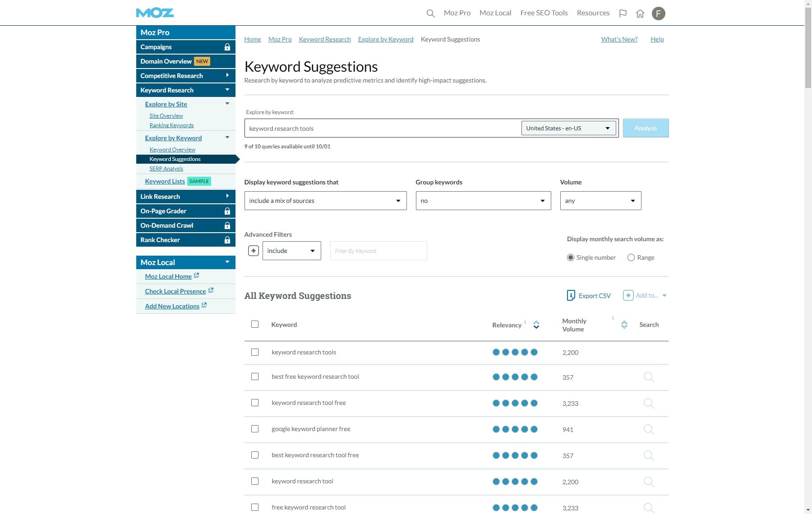Viewport: 812px width, 514px height.
Task: Switch to SERP Analysis in sidebar
Action: pos(166,168)
